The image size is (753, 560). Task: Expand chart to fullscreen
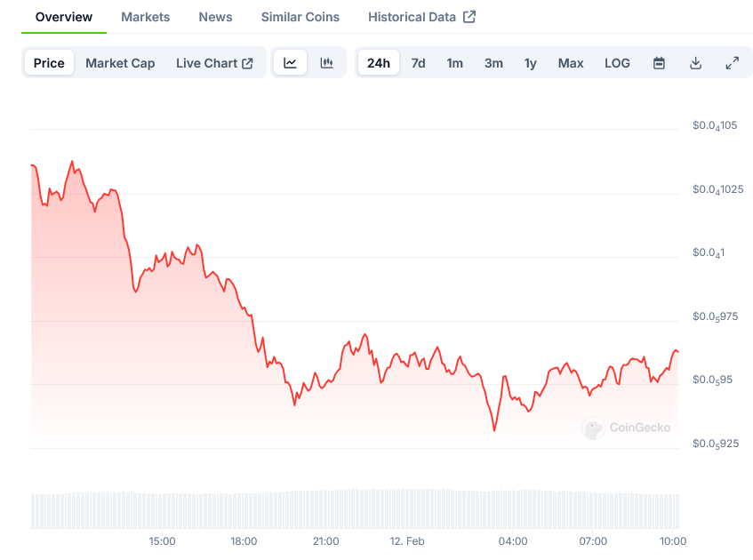click(732, 63)
